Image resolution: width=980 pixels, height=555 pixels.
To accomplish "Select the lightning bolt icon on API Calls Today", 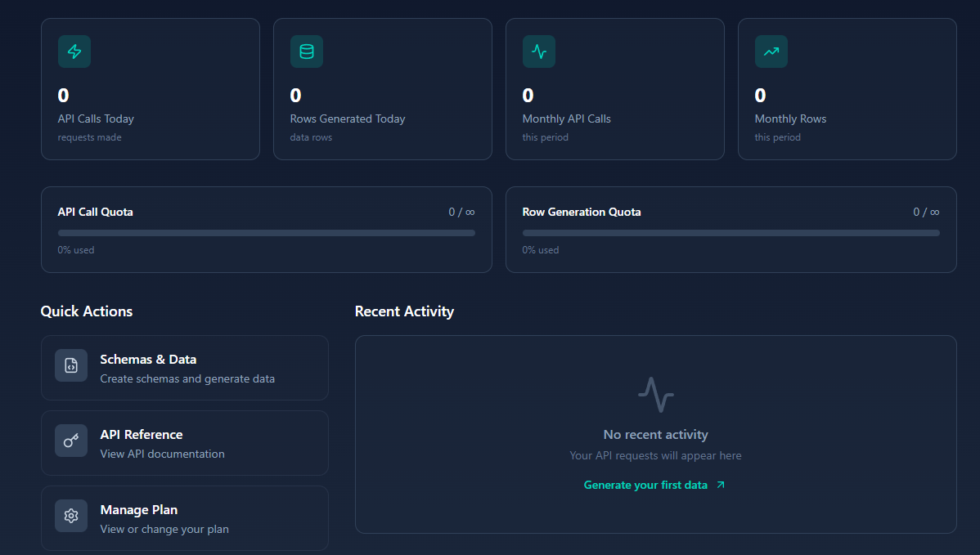I will pyautogui.click(x=74, y=51).
